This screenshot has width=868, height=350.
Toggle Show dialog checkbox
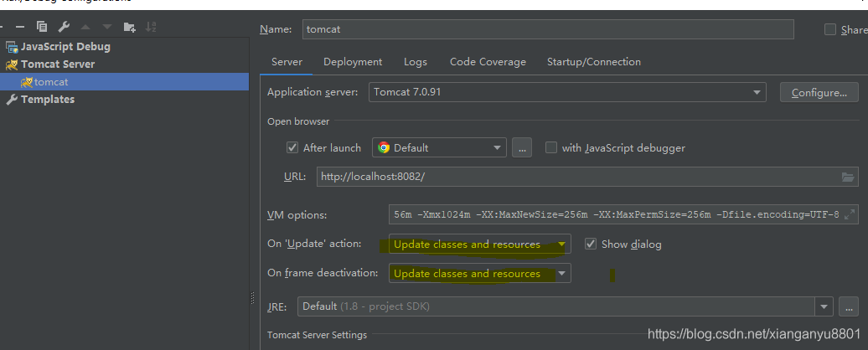[591, 244]
